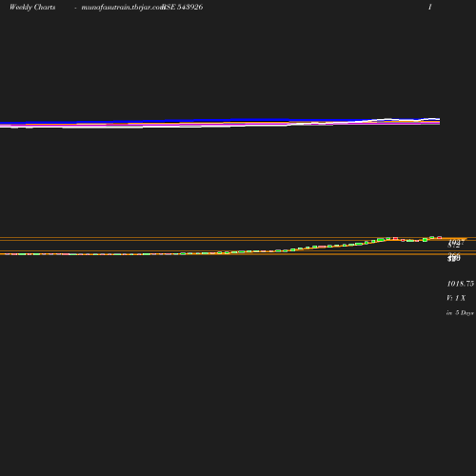476x476 pixels.
Task: Click the "in 5 Days" label
Action: click(x=460, y=313)
